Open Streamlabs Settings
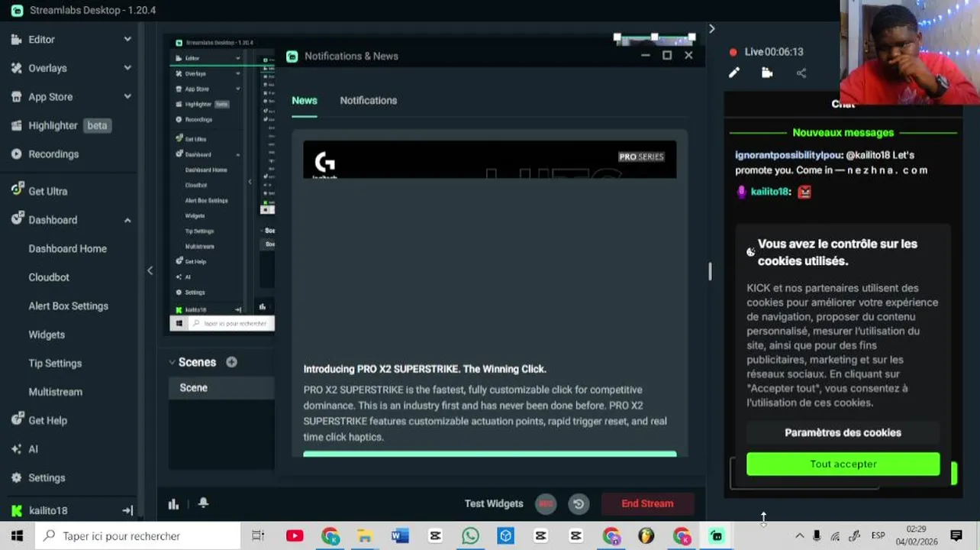 (47, 478)
